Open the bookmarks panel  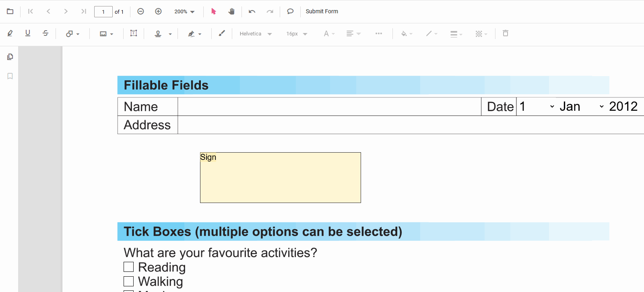[10, 76]
